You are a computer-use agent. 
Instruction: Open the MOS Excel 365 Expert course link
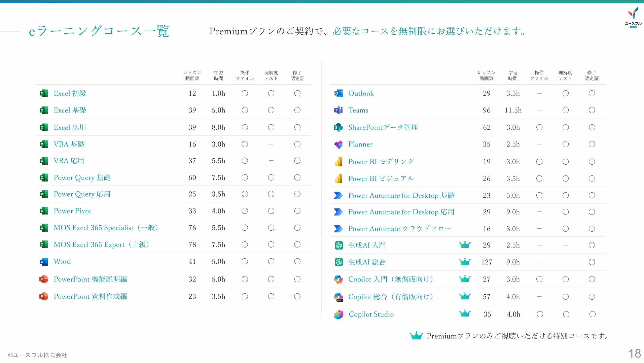101,244
